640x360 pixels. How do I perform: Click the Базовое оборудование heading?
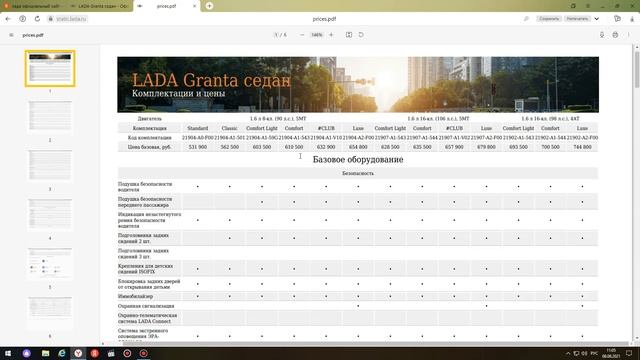pos(358,160)
